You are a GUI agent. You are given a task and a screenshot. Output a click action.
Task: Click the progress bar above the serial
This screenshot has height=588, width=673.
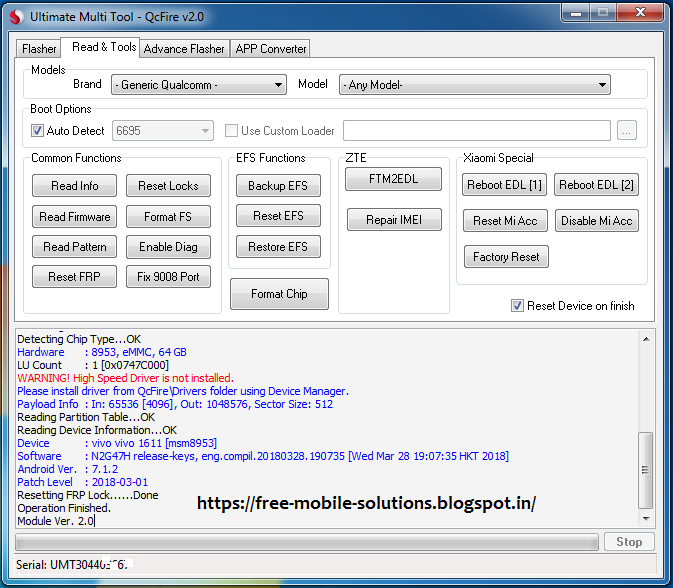(x=307, y=542)
